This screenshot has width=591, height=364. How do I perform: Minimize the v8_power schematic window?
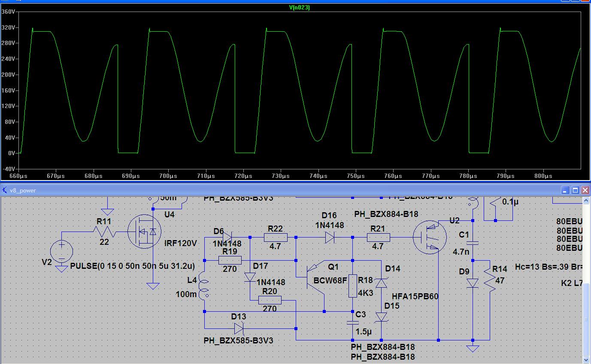[566, 190]
